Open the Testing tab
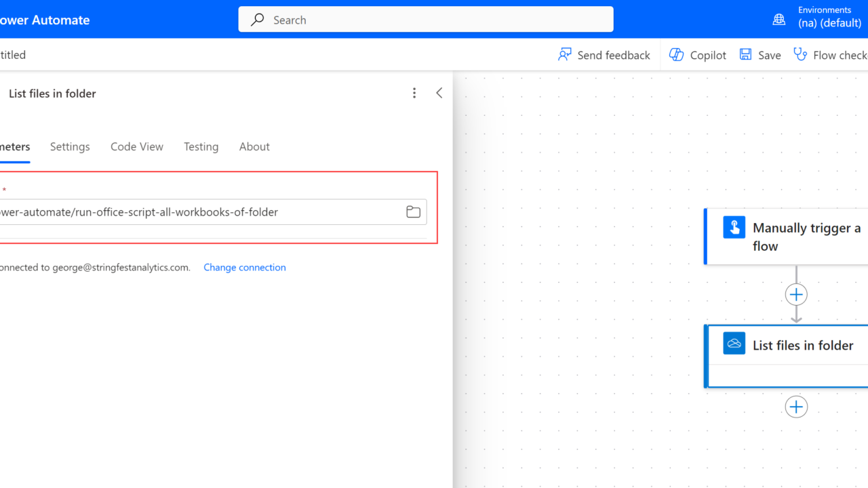868x488 pixels. point(201,146)
